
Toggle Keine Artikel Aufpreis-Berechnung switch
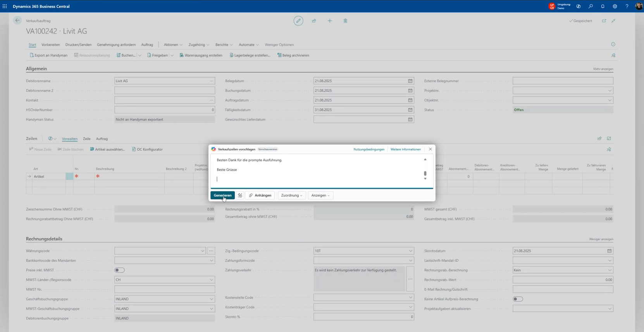pyautogui.click(x=518, y=299)
